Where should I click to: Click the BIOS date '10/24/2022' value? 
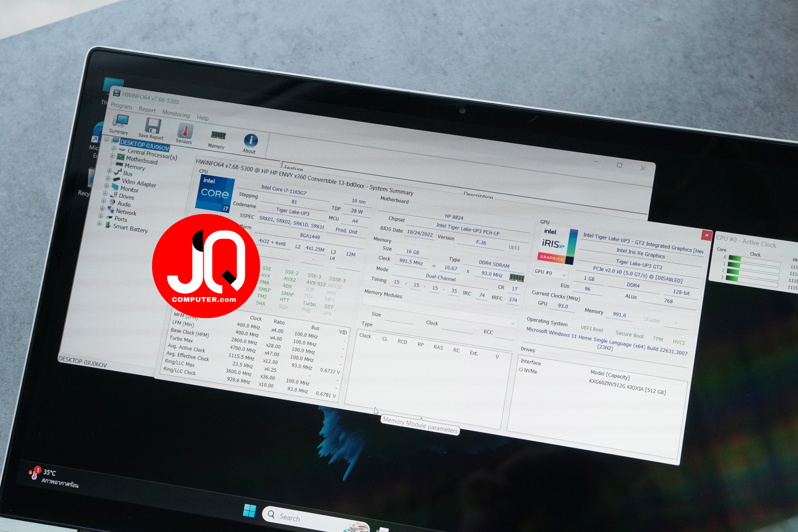420,233
